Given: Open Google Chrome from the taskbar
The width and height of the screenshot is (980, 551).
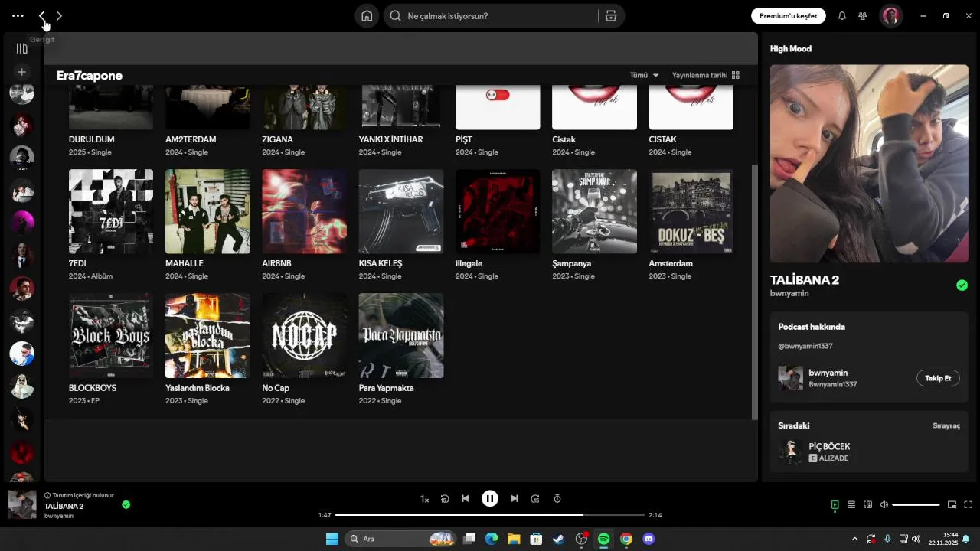Looking at the screenshot, I should tap(626, 539).
